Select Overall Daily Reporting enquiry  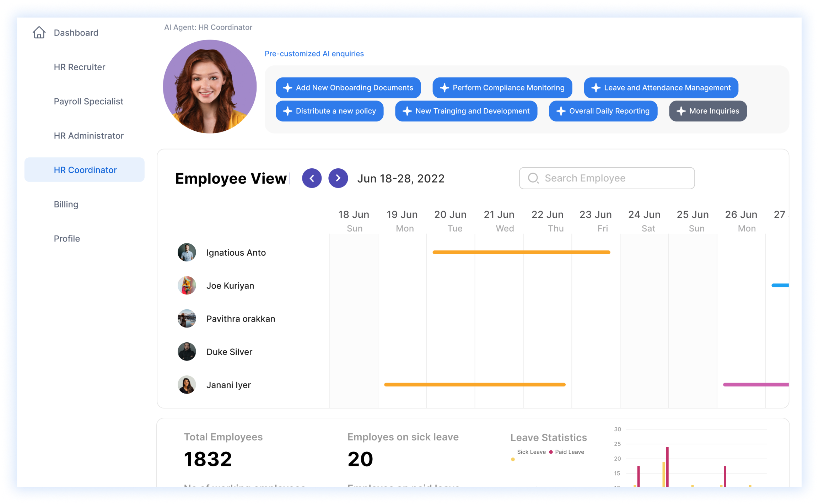pyautogui.click(x=603, y=111)
